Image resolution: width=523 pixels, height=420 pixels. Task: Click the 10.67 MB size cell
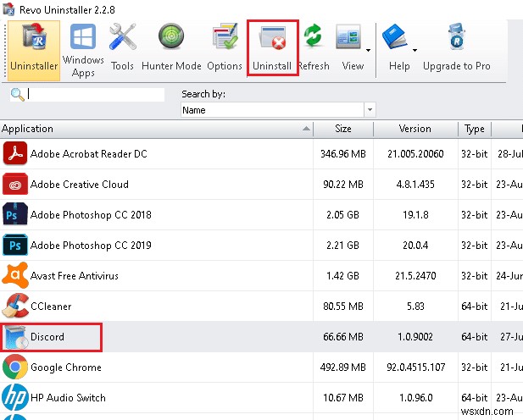(x=343, y=398)
